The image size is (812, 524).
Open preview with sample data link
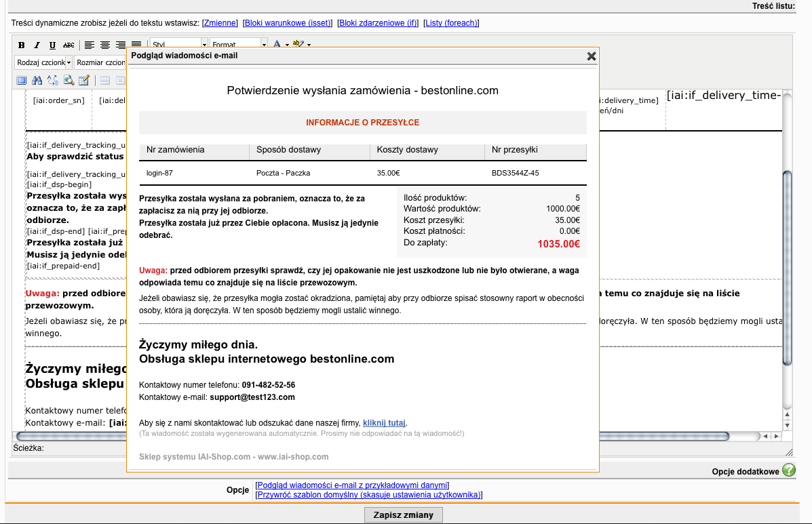pos(352,485)
